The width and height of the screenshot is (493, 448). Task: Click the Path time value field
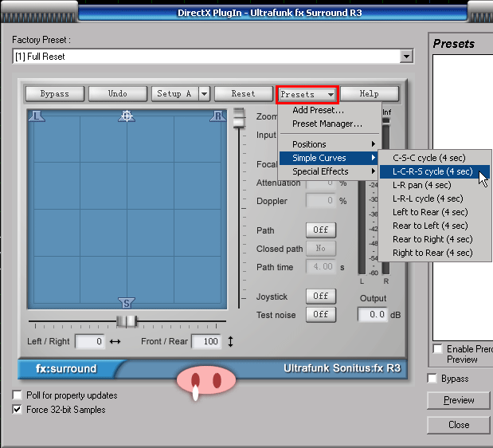coord(321,267)
